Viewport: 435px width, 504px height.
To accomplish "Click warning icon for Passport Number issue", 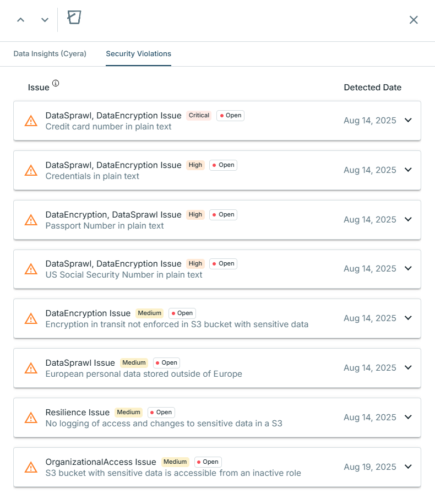I will coord(31,220).
